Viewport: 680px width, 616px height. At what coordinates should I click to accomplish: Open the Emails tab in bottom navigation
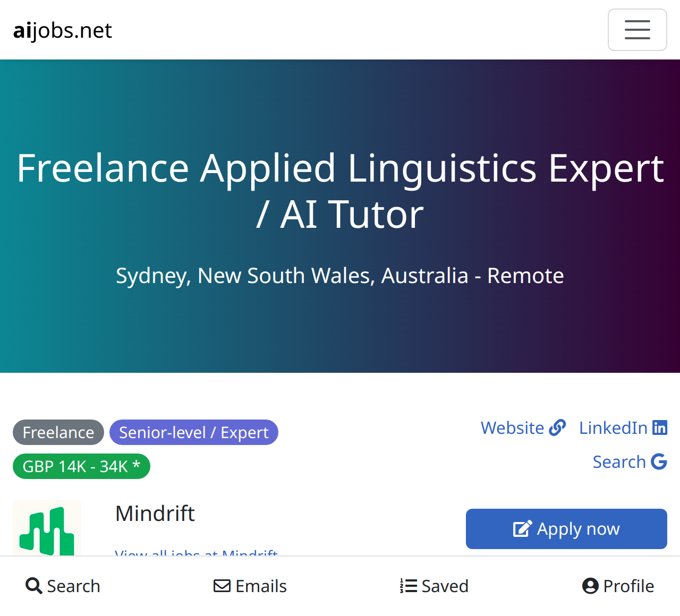250,586
